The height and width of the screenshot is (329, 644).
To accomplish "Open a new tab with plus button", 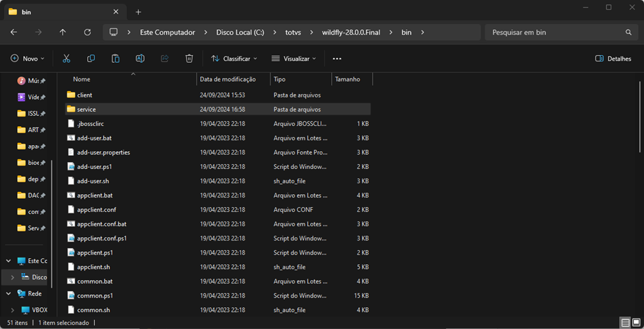I will pos(138,12).
